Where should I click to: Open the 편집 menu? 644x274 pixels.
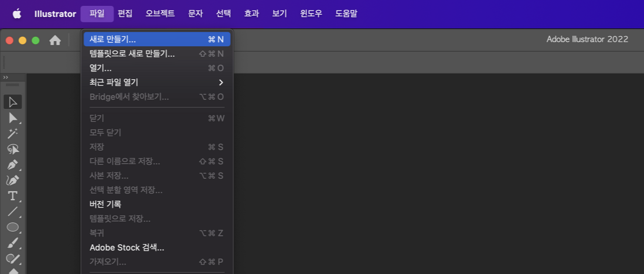tap(125, 14)
